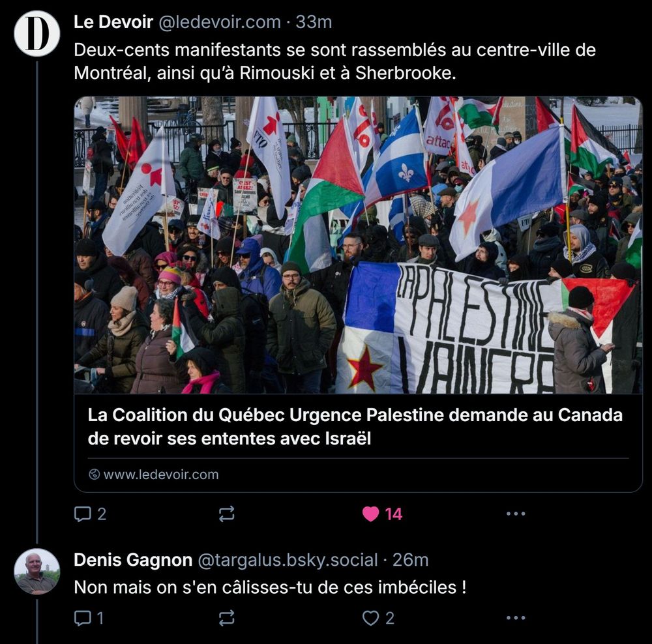Click the @ledevoir.com handle

(220, 22)
